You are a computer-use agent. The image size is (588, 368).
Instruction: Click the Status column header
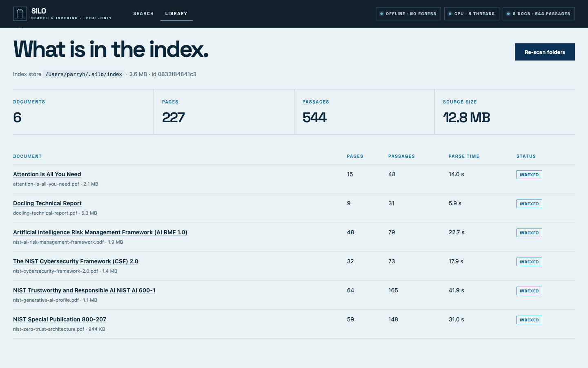[x=526, y=156]
